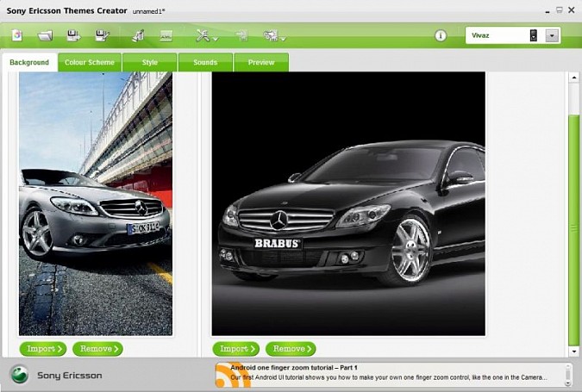This screenshot has height=392, width=582.
Task: Create a new theme file
Action: pyautogui.click(x=16, y=35)
